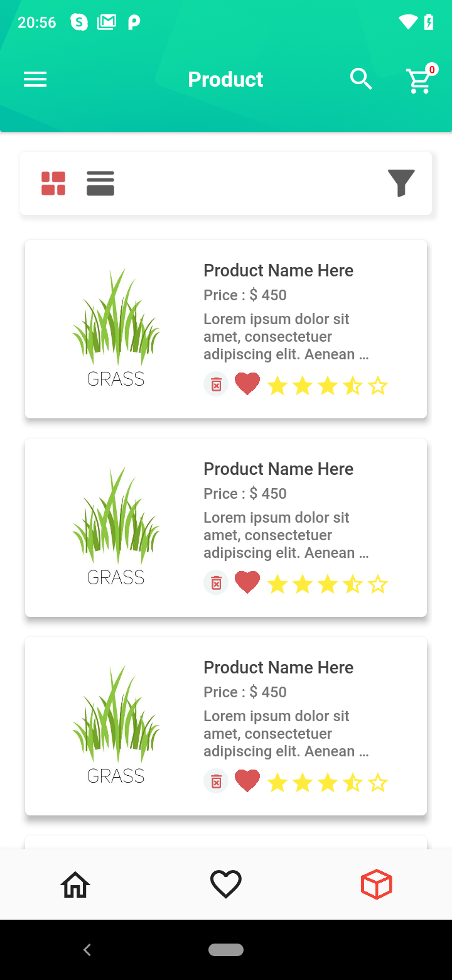Open the shopping cart

(x=419, y=81)
